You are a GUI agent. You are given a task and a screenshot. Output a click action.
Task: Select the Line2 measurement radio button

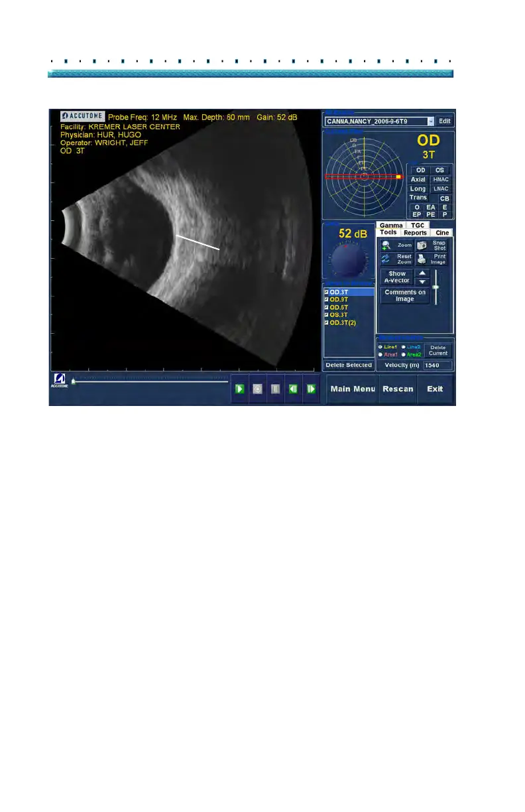(x=404, y=347)
